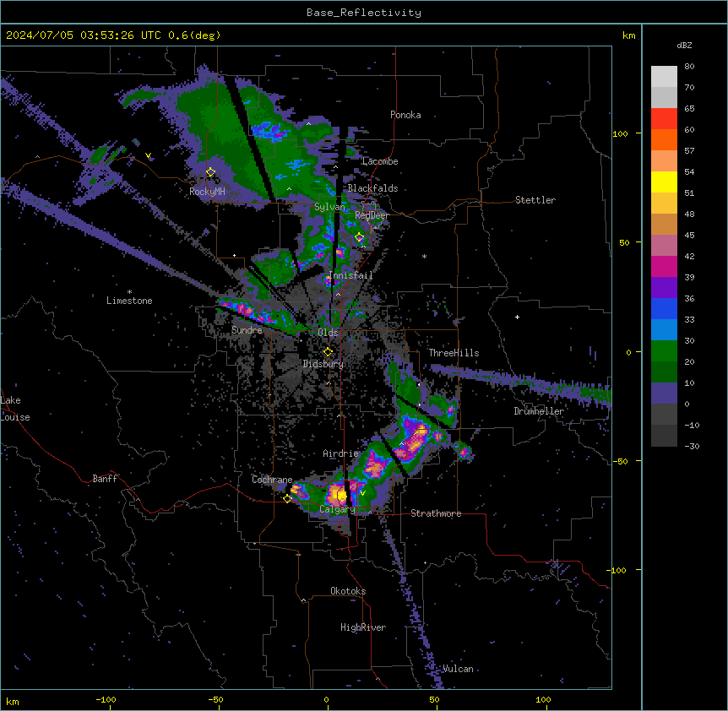
Task: Click the Drumheller label
Action: click(539, 411)
